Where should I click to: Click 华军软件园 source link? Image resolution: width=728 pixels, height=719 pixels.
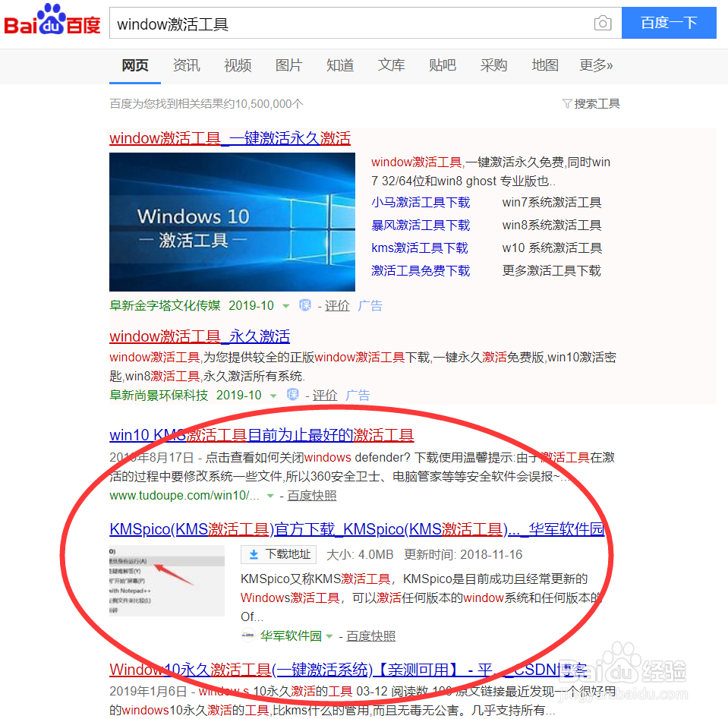291,635
